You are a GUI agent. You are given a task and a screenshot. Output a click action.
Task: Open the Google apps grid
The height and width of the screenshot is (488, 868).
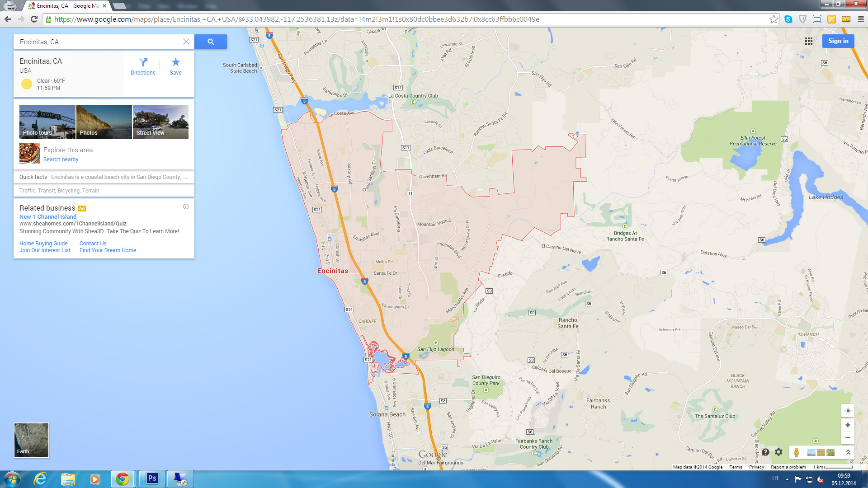(x=809, y=41)
